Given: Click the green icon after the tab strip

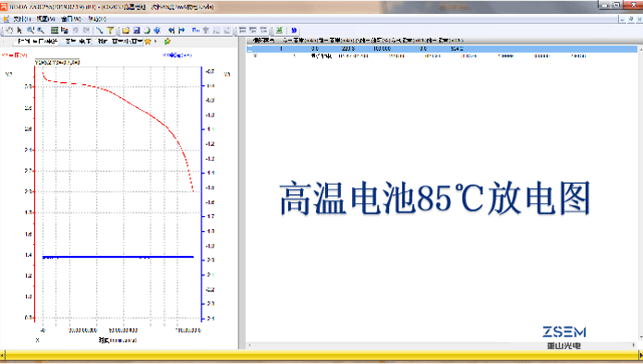Looking at the screenshot, I should [167, 42].
